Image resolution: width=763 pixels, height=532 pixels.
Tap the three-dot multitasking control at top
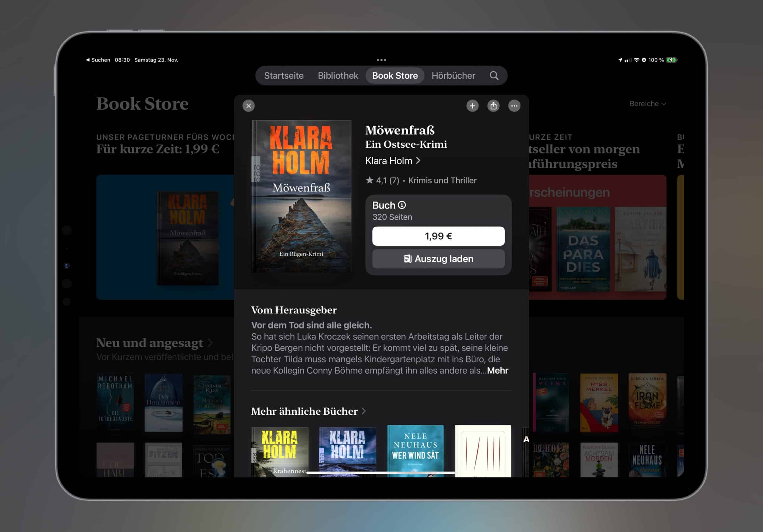coord(381,60)
